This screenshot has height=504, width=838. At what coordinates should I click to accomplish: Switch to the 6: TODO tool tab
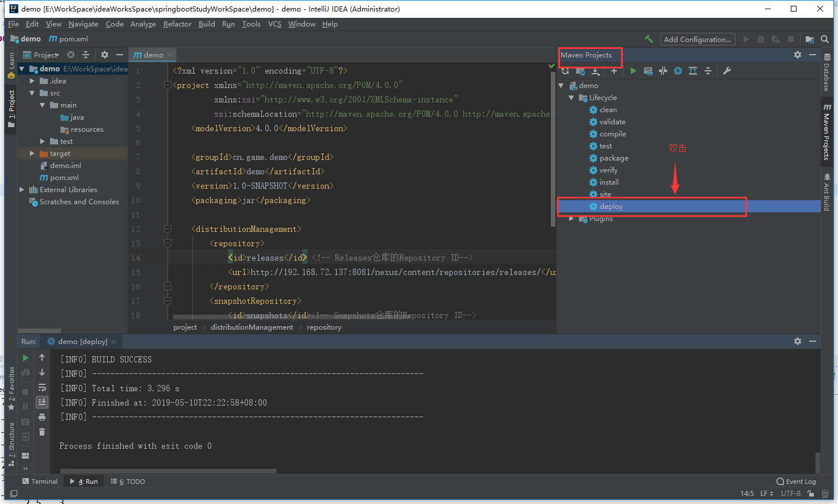pos(128,482)
